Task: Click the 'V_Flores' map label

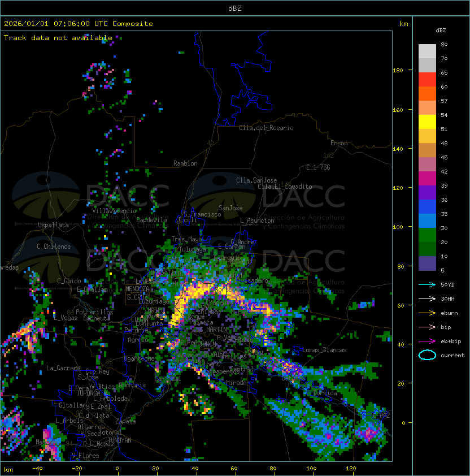Action: coord(85,456)
